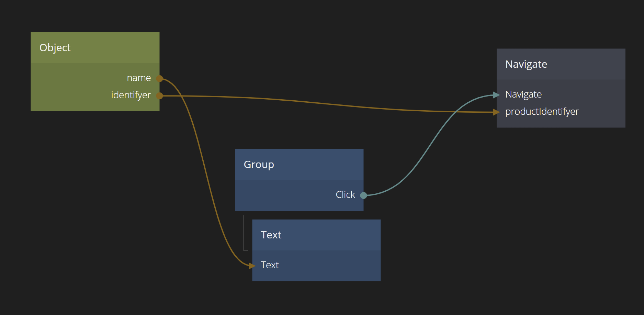Click the productIdentifyer input arrow

[x=496, y=112]
